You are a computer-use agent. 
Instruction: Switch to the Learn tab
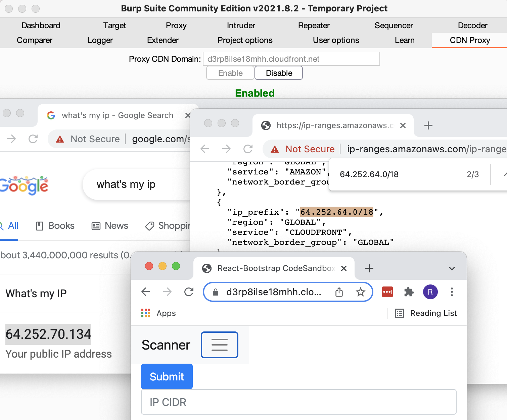[405, 40]
